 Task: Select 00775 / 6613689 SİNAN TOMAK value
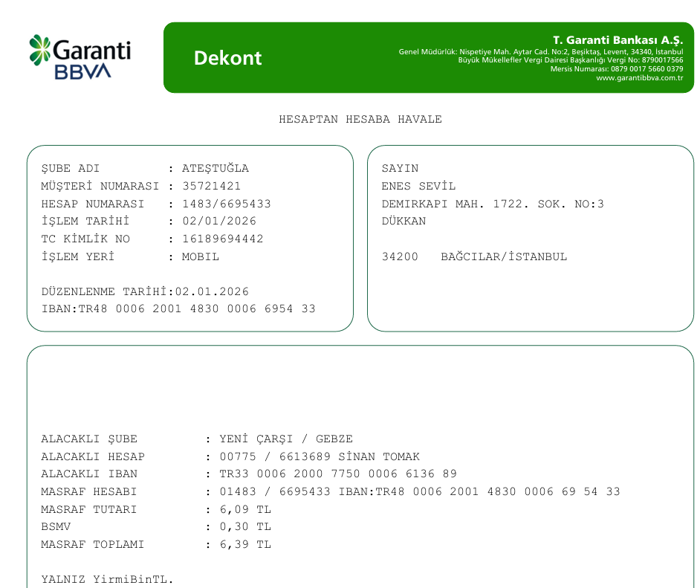click(x=320, y=456)
